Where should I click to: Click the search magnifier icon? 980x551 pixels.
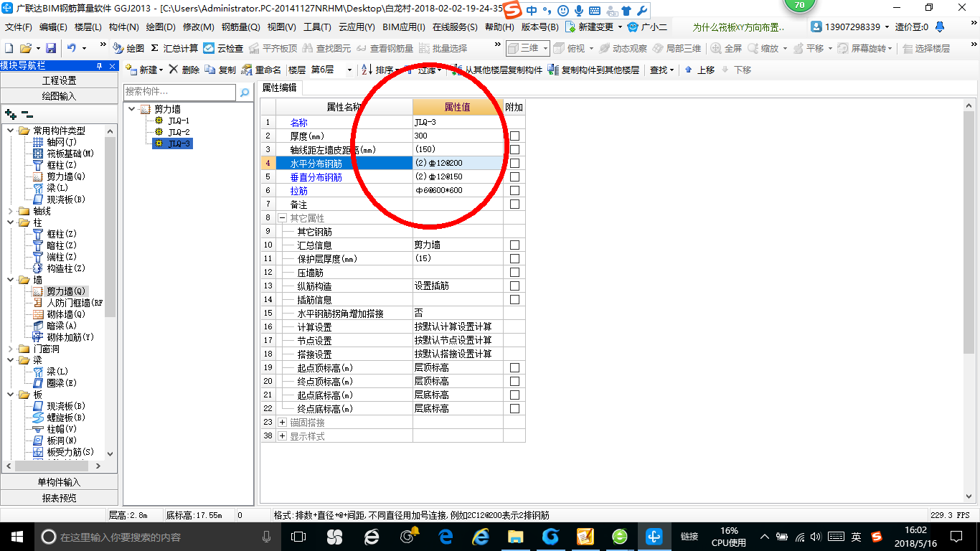[x=245, y=93]
